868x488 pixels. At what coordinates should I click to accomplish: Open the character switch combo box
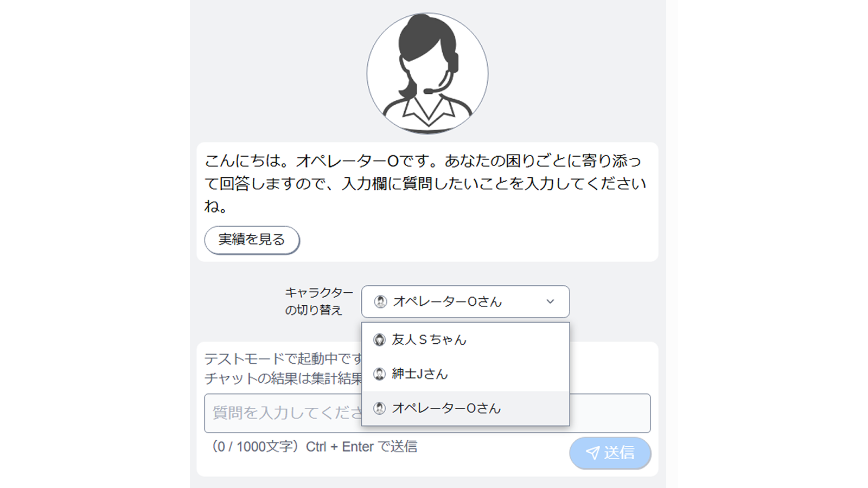(x=465, y=301)
